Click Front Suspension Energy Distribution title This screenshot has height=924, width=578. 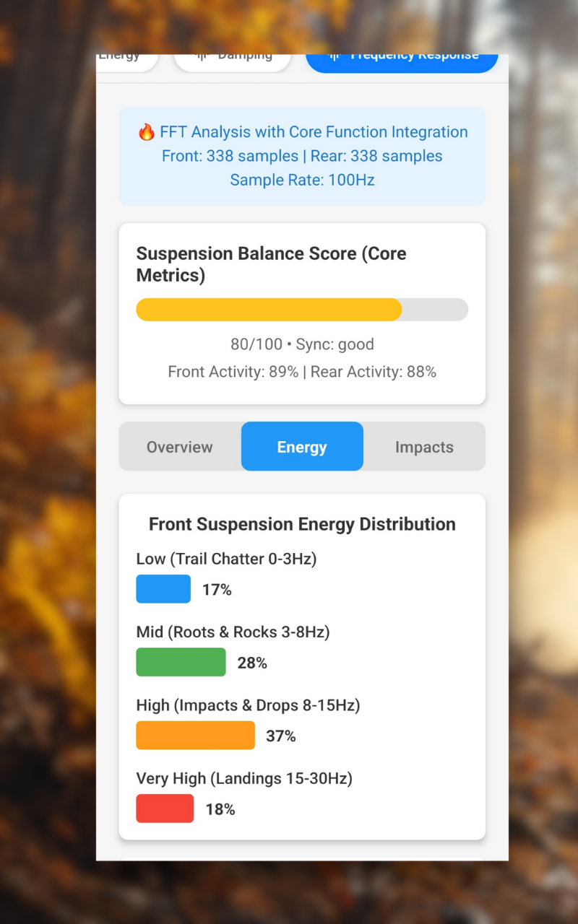coord(302,524)
